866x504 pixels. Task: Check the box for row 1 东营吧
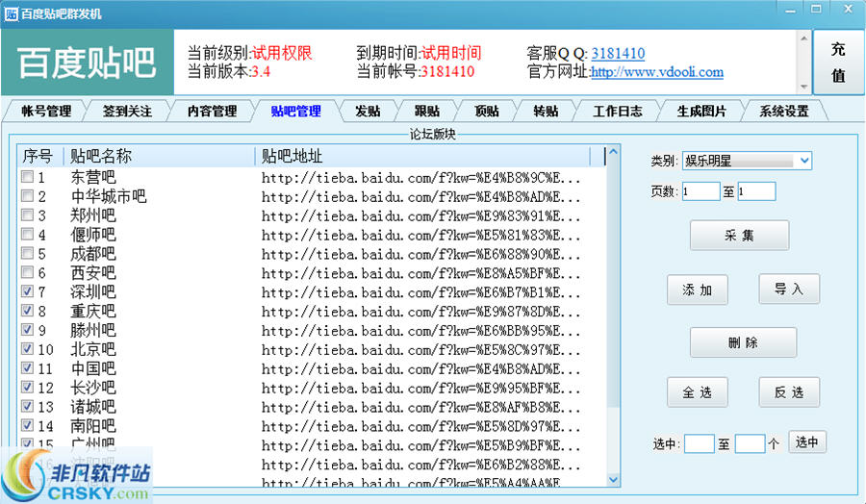27,177
